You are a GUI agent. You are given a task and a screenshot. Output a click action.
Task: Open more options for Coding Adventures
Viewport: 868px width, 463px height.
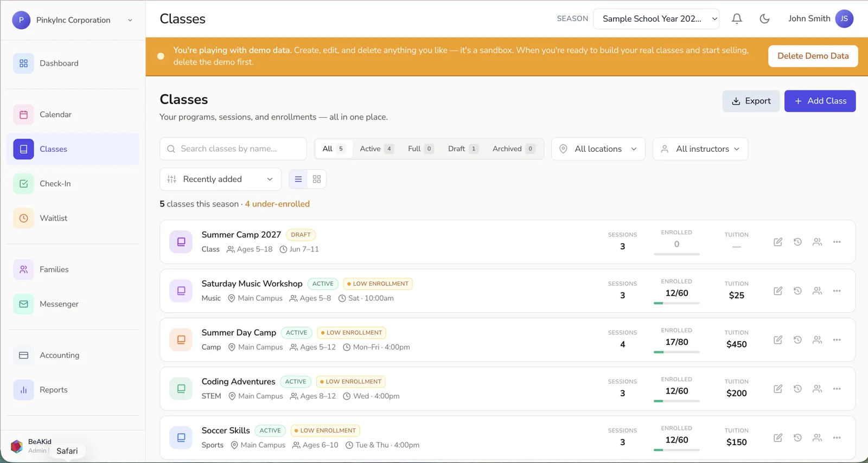(837, 389)
